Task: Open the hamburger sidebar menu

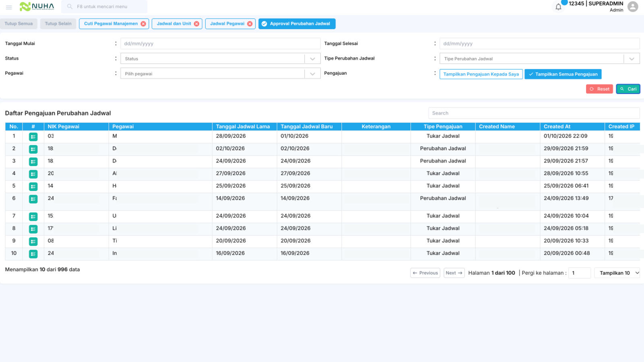Action: point(9,7)
